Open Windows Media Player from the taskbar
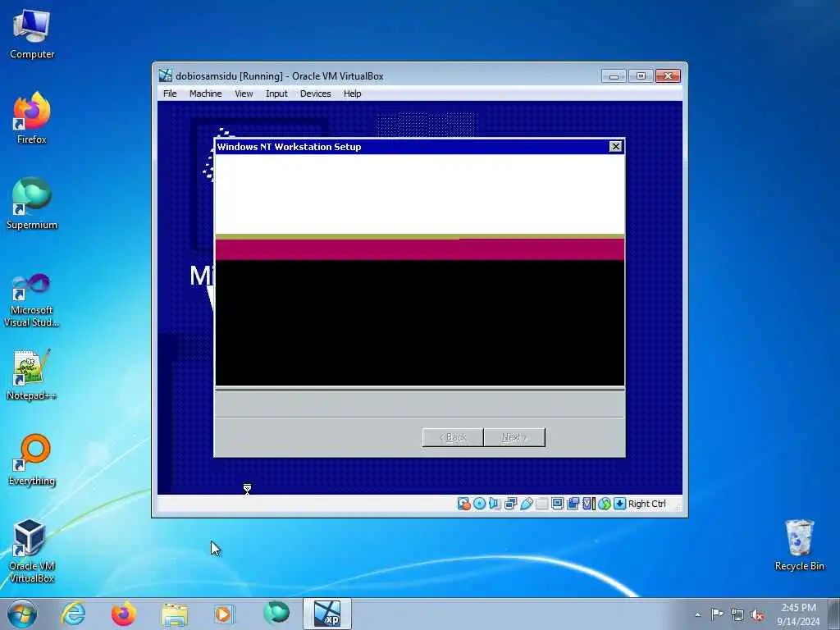Viewport: 840px width, 630px height. tap(225, 614)
